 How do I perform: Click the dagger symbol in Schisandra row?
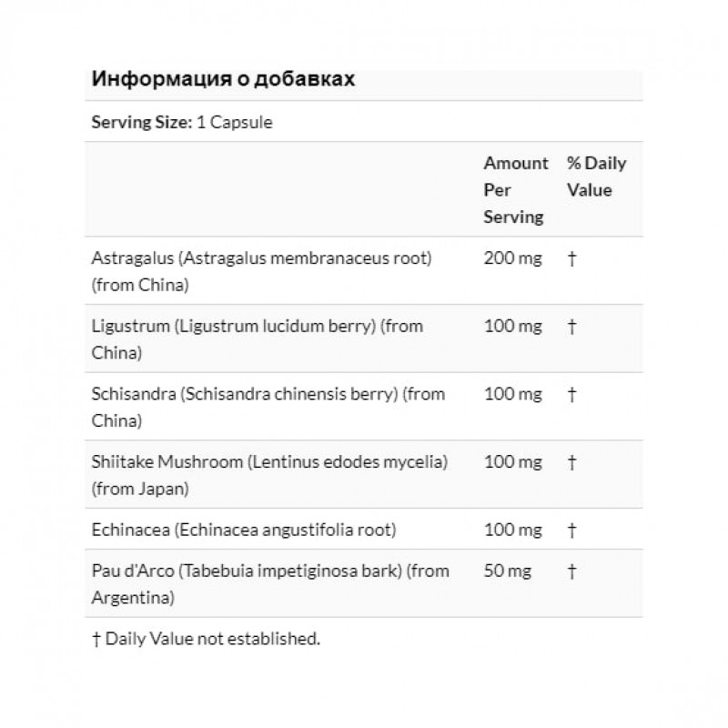click(571, 395)
